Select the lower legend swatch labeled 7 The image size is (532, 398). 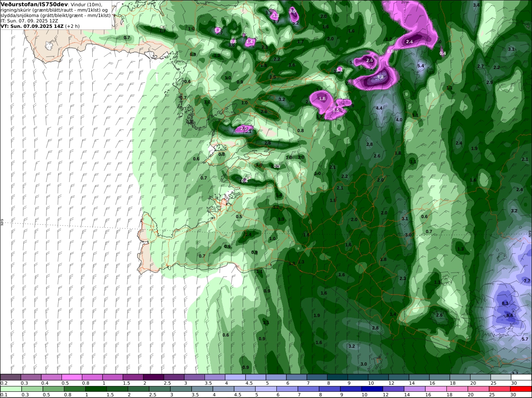pyautogui.click(x=308, y=389)
